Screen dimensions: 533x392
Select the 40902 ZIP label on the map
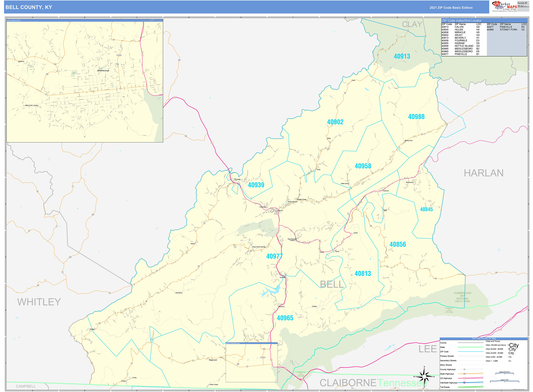[x=335, y=122]
